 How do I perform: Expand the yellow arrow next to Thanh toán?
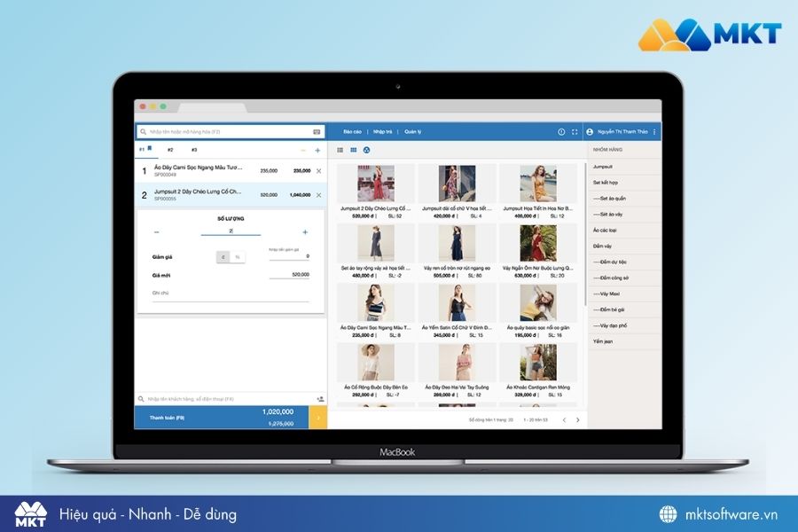pyautogui.click(x=318, y=417)
